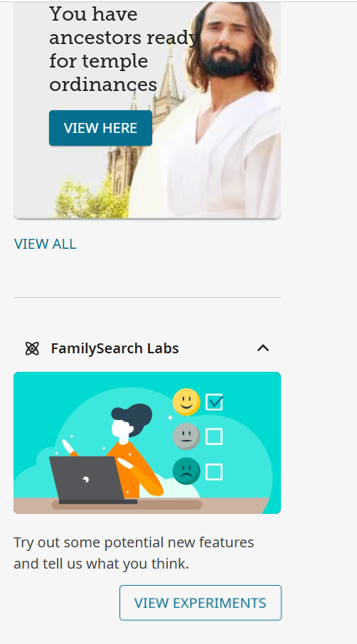Click the yellow smiling face icon
357x644 pixels.
pyautogui.click(x=186, y=402)
